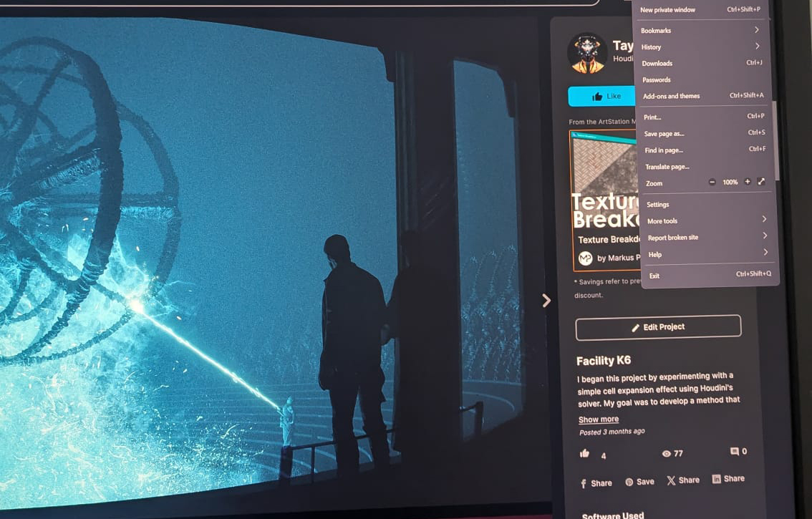Click the next-image chevron arrow beside the artwork

click(x=546, y=301)
